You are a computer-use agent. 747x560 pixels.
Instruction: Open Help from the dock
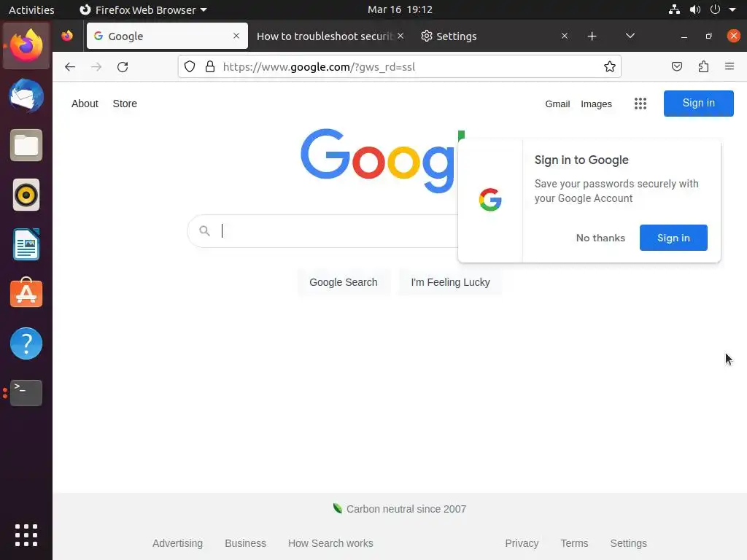pos(26,343)
